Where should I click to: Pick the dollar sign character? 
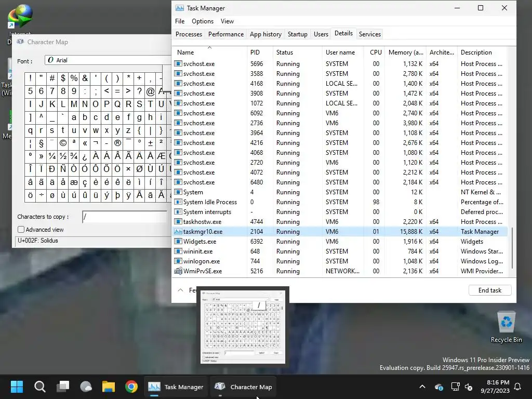63,78
